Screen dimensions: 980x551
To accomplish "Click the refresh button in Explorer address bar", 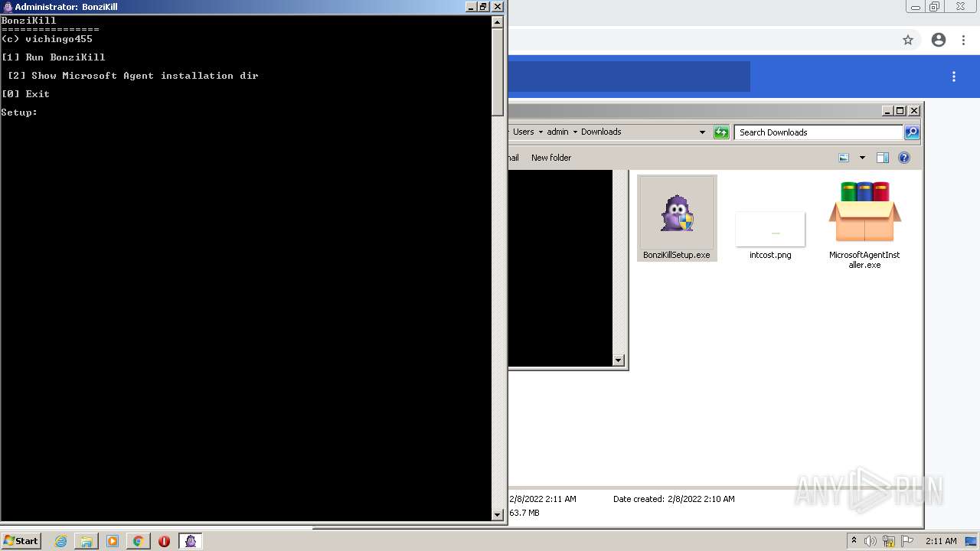I will coord(721,132).
